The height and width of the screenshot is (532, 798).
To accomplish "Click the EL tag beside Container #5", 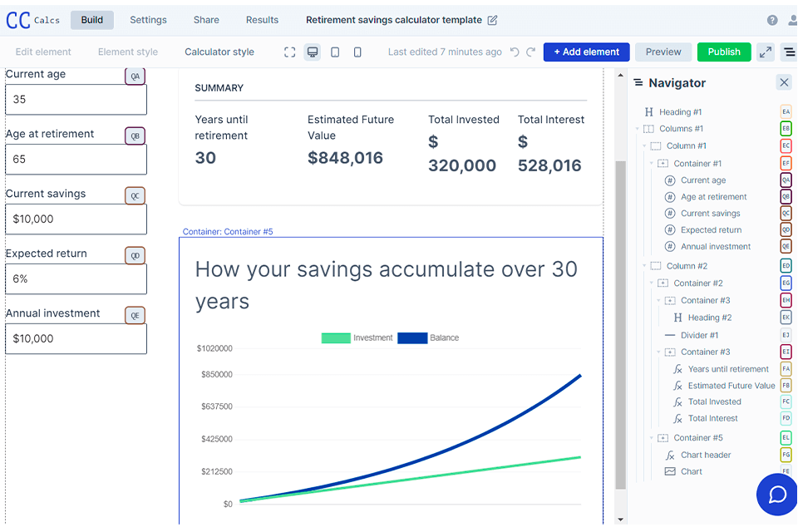I will click(x=786, y=437).
